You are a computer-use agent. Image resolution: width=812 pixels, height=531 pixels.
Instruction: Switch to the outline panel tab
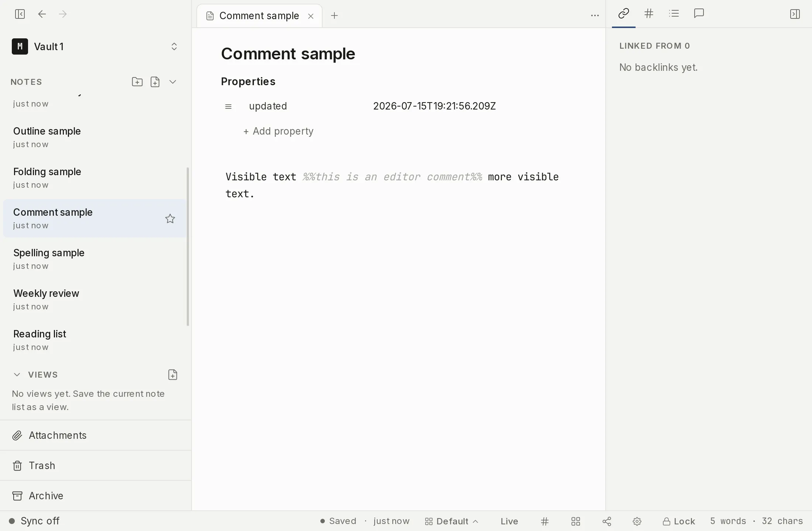pos(674,14)
